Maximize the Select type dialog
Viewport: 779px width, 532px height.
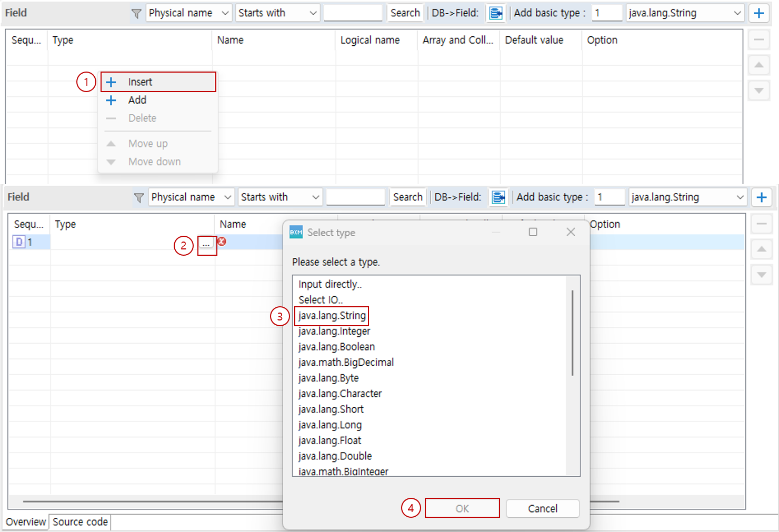pyautogui.click(x=533, y=232)
